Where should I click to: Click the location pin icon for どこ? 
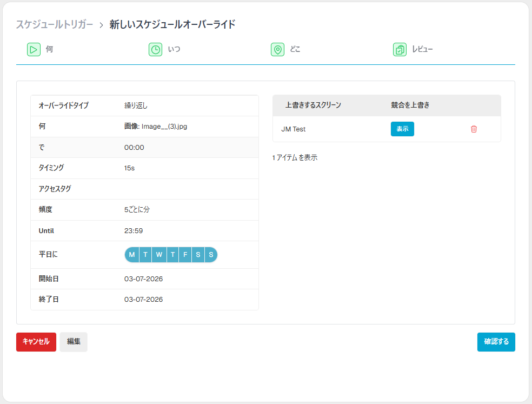pos(277,50)
